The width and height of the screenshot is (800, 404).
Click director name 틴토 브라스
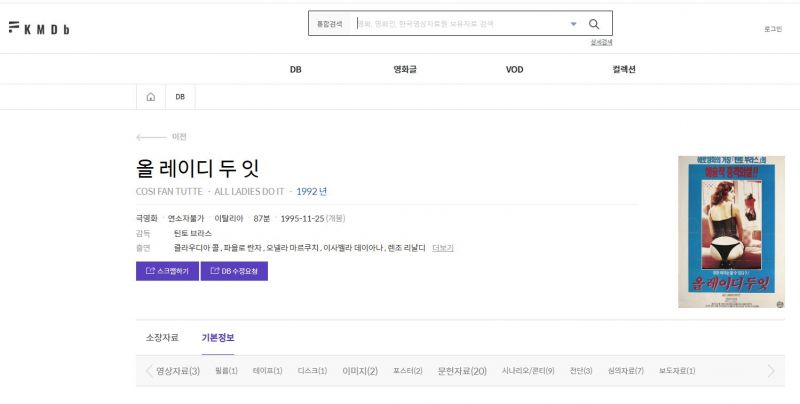[x=192, y=233]
